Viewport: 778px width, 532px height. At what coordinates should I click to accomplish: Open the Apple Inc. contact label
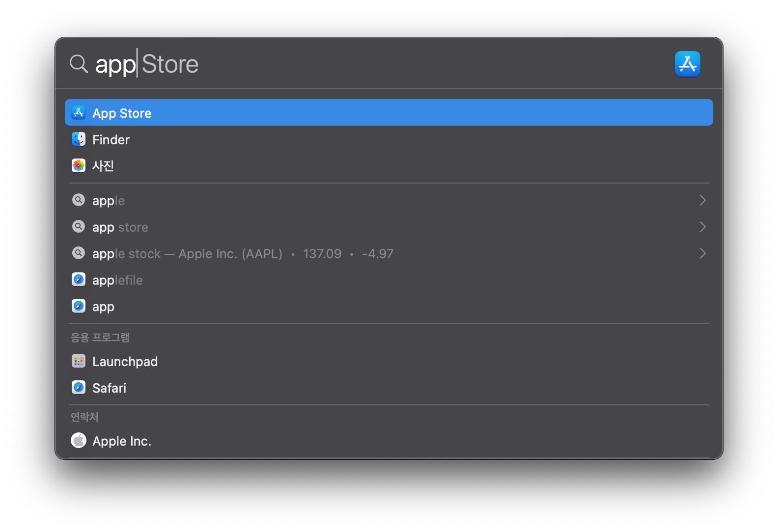pos(122,441)
